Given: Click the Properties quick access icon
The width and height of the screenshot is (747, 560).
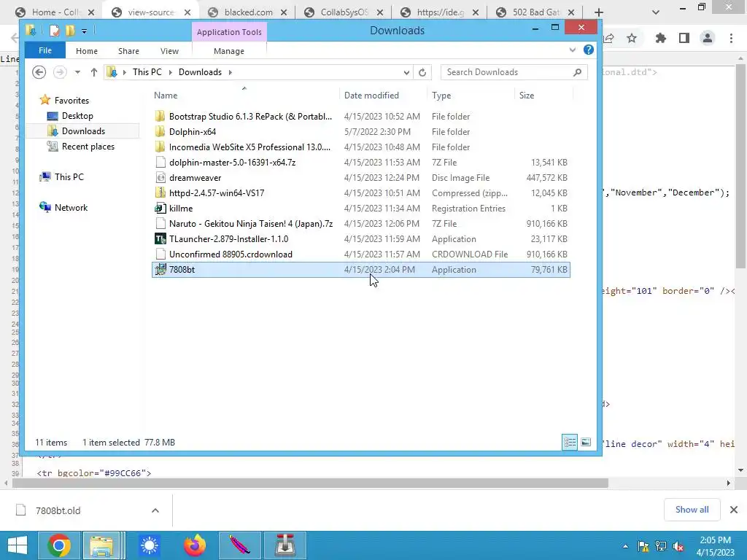Looking at the screenshot, I should [55, 31].
